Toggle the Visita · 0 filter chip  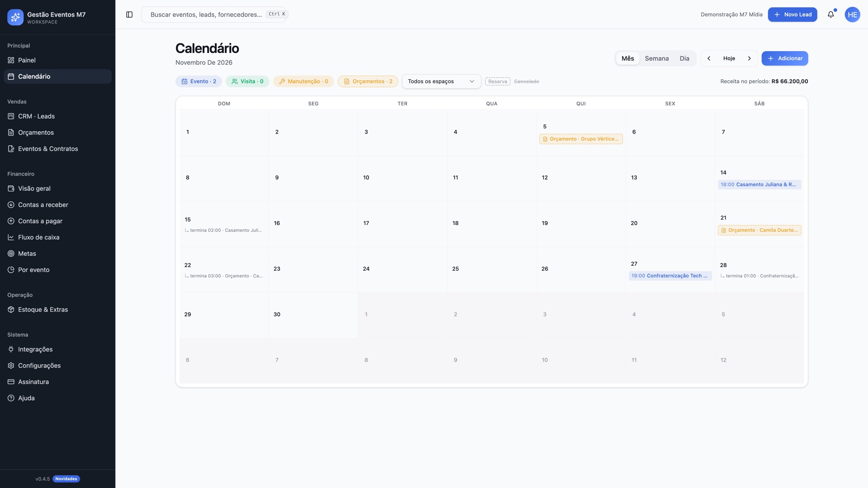tap(247, 82)
